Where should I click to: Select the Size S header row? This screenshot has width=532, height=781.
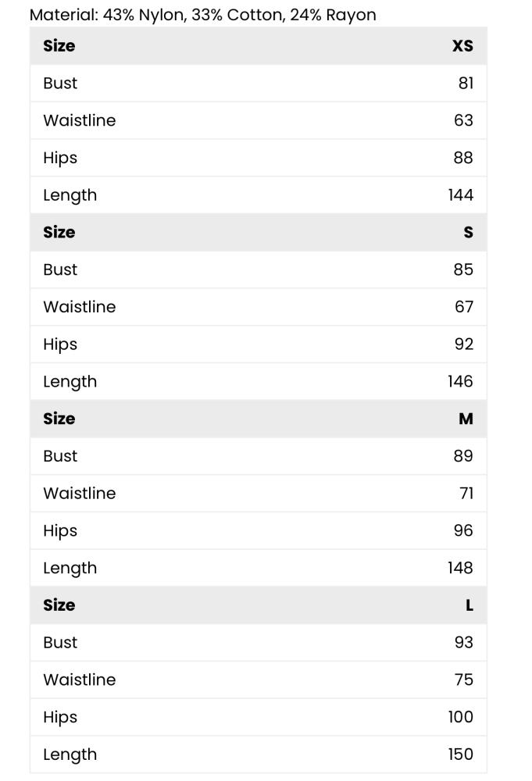[x=258, y=232]
